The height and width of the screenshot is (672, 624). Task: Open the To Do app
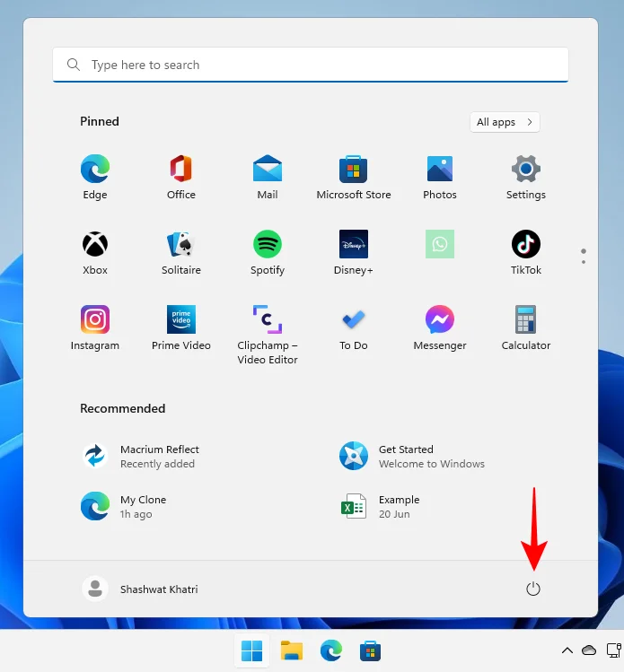click(354, 327)
